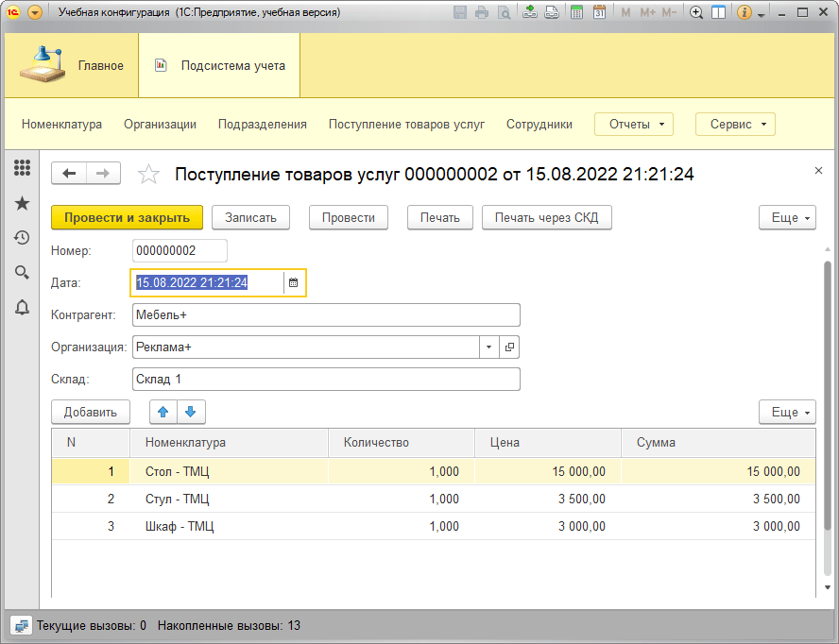Expand the Отчеты dropdown menu
Screen dimensions: 839x644
tap(633, 124)
